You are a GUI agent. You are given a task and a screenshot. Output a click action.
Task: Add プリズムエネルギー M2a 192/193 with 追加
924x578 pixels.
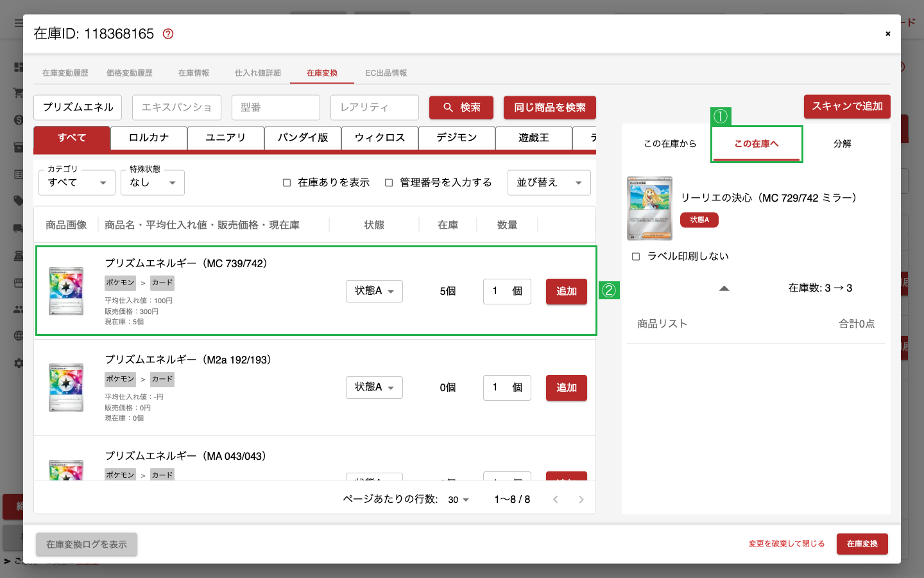(x=567, y=388)
